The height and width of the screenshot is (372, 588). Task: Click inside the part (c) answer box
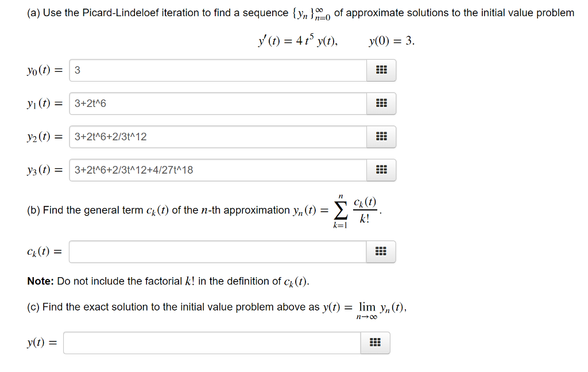pos(212,343)
